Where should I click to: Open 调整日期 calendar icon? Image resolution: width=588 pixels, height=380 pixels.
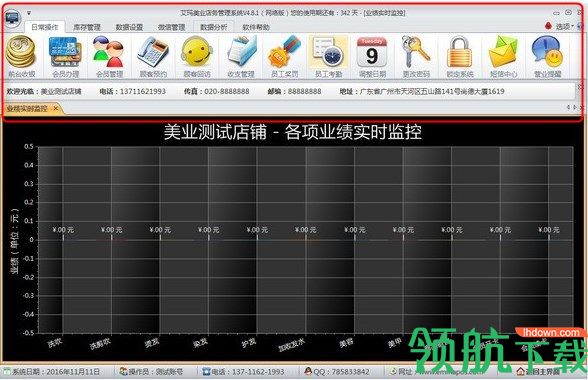pyautogui.click(x=372, y=57)
